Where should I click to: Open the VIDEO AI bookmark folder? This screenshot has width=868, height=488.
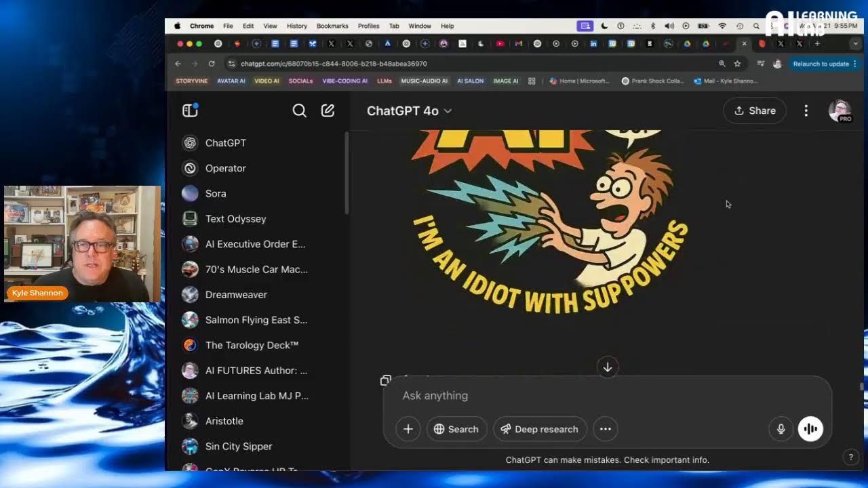(x=267, y=81)
